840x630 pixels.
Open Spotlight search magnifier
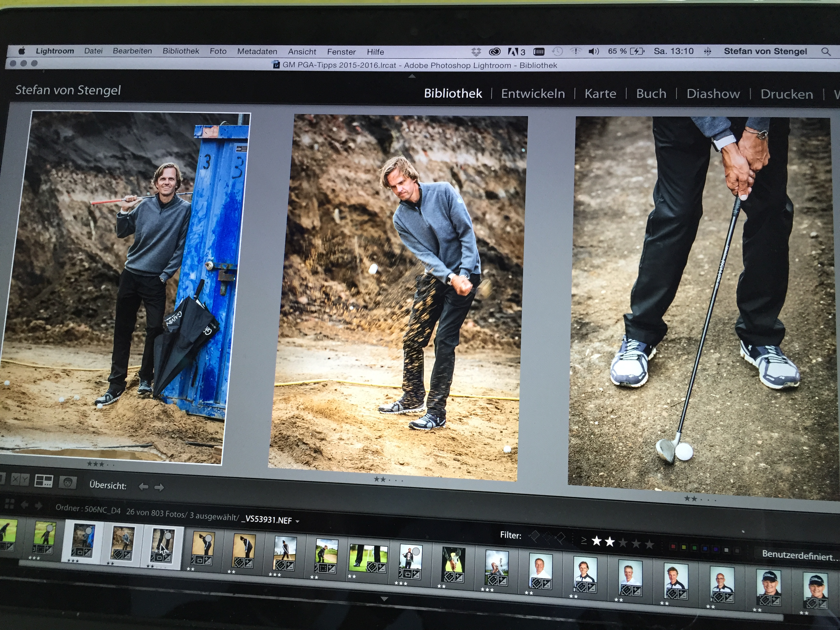click(826, 52)
